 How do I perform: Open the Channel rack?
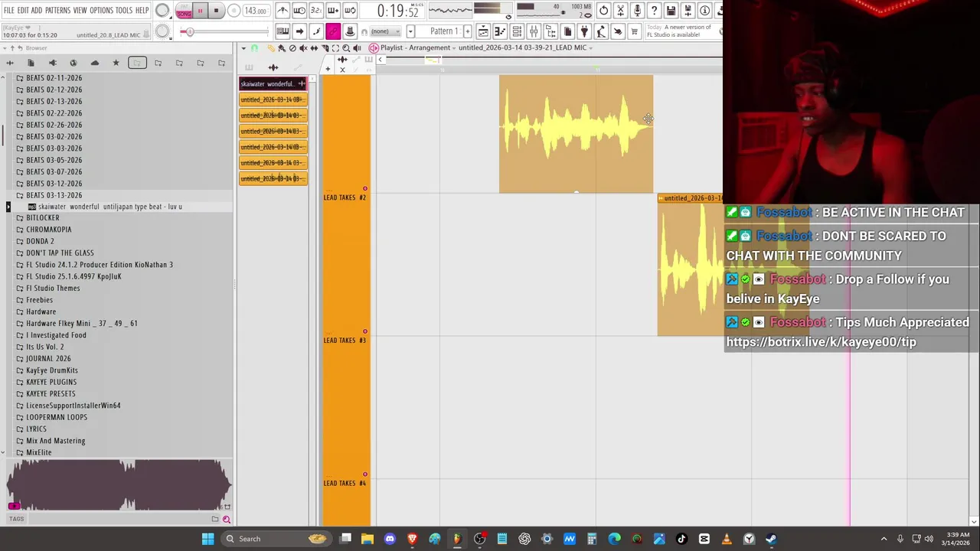click(517, 31)
